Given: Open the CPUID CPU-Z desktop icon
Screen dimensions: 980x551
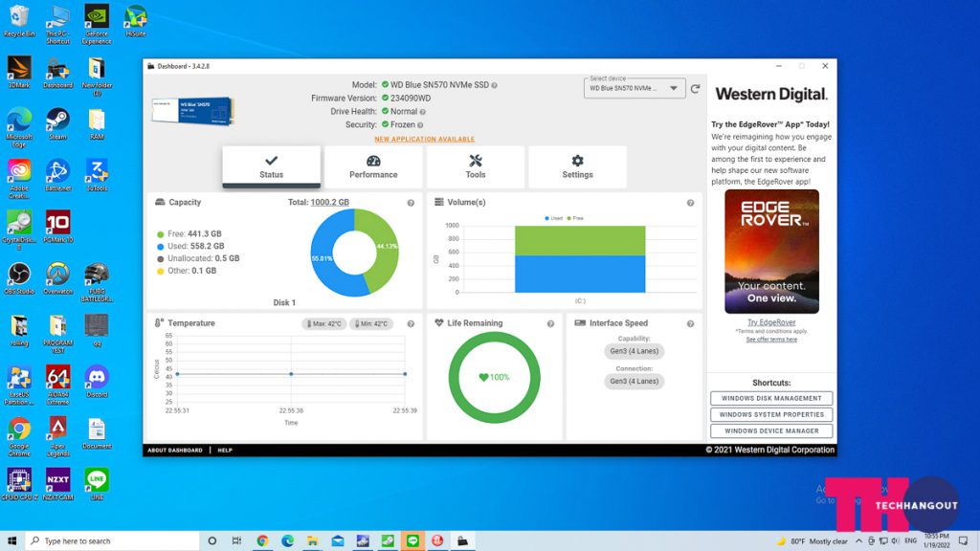Looking at the screenshot, I should point(19,484).
